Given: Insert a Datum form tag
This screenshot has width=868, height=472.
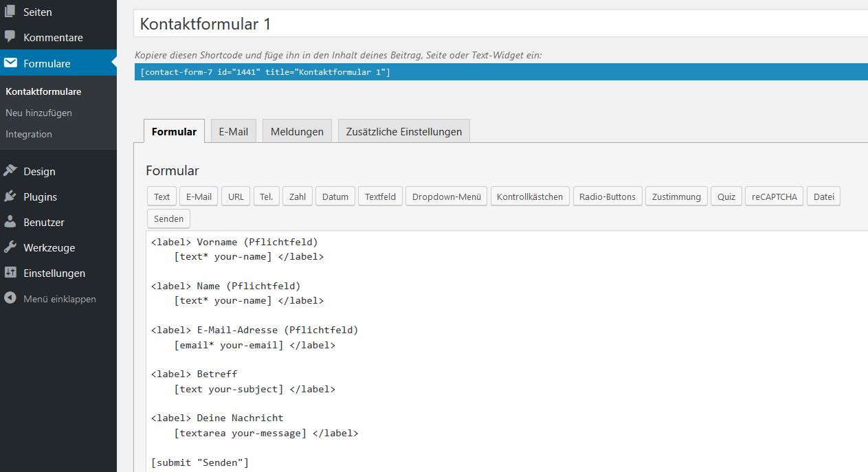Looking at the screenshot, I should pos(335,196).
